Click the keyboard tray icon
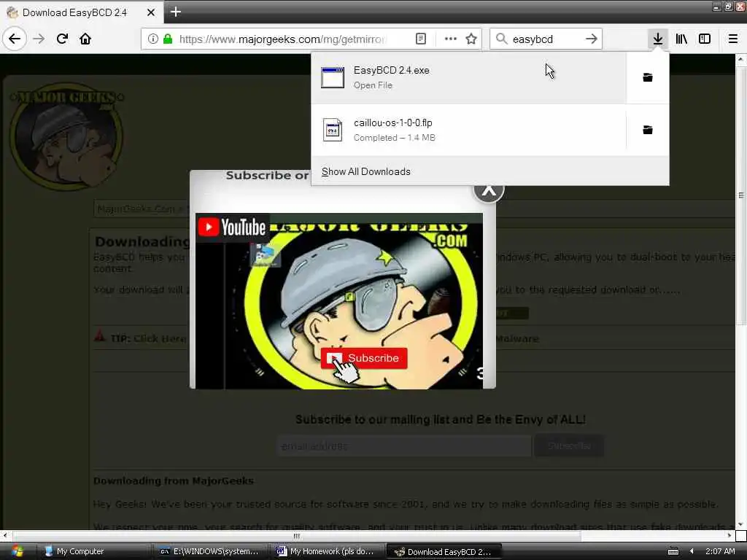Image resolution: width=747 pixels, height=560 pixels. tap(673, 551)
